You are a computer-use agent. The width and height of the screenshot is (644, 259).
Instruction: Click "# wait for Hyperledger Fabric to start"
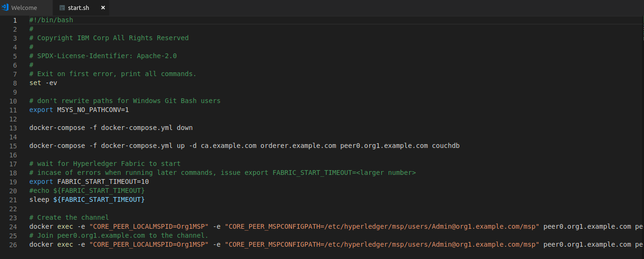(105, 164)
